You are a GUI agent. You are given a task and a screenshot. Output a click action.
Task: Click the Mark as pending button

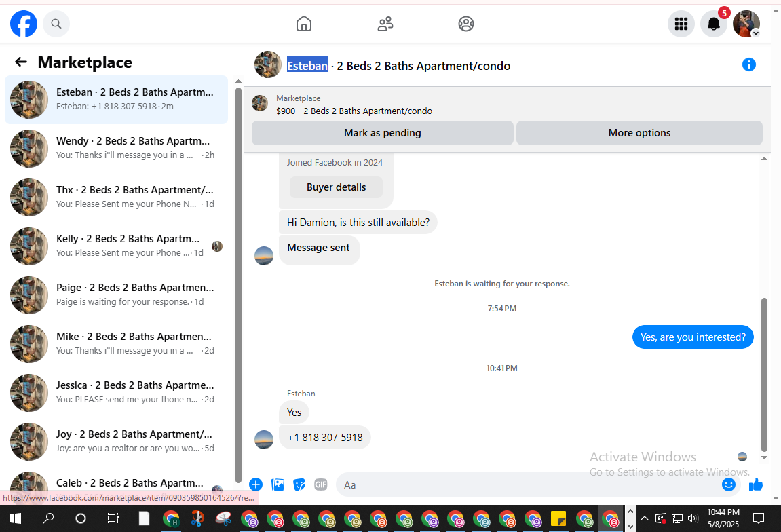383,133
